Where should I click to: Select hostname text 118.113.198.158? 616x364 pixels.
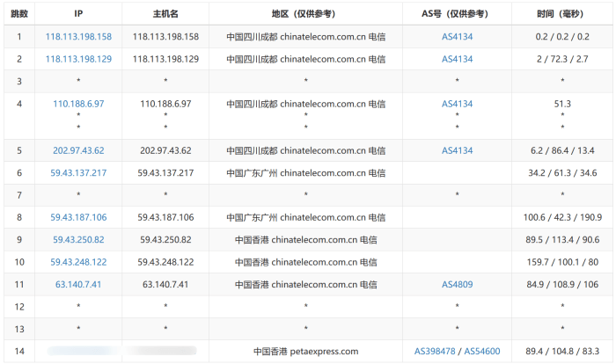click(165, 37)
